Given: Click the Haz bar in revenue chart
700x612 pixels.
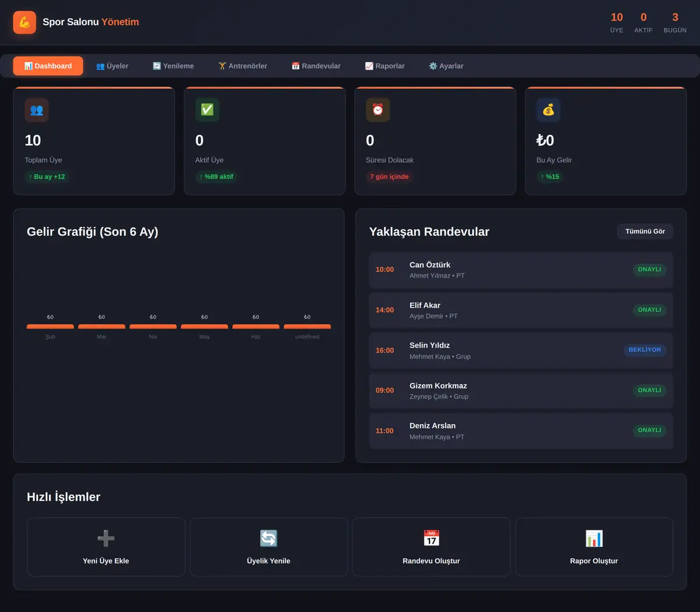Looking at the screenshot, I should click(x=256, y=327).
